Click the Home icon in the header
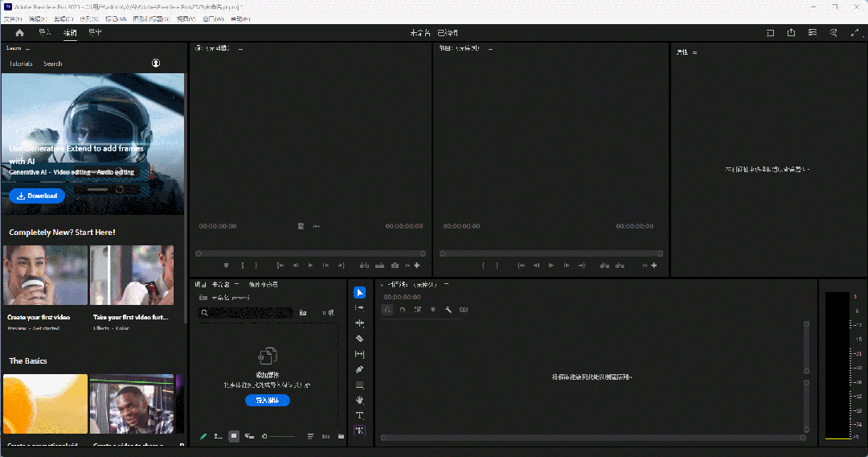The width and height of the screenshot is (868, 457). [19, 33]
